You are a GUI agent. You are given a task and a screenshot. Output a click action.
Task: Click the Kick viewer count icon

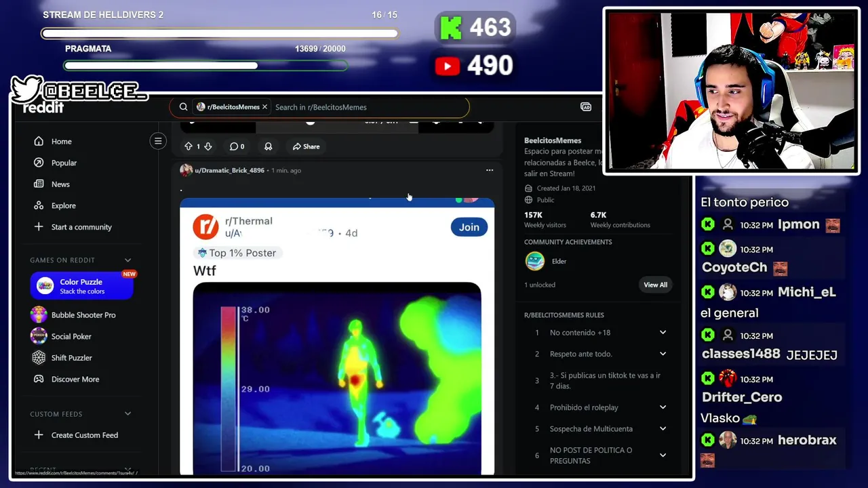click(451, 28)
